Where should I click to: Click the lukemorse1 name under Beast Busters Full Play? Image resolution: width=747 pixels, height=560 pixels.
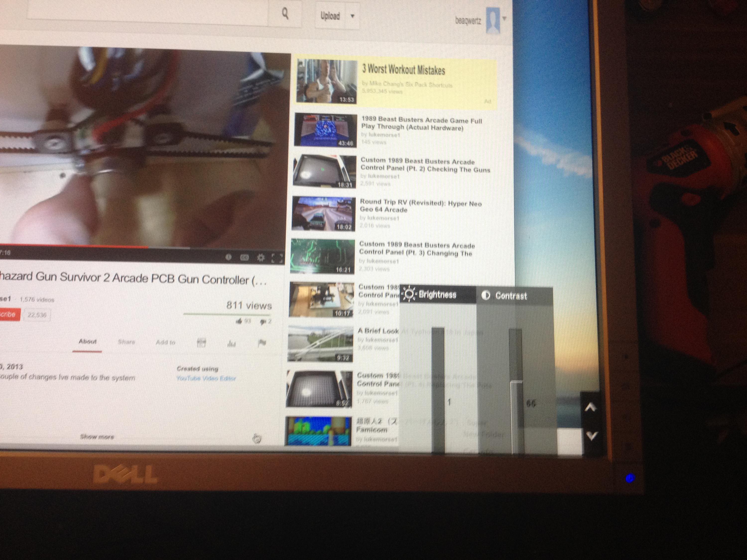tap(384, 135)
